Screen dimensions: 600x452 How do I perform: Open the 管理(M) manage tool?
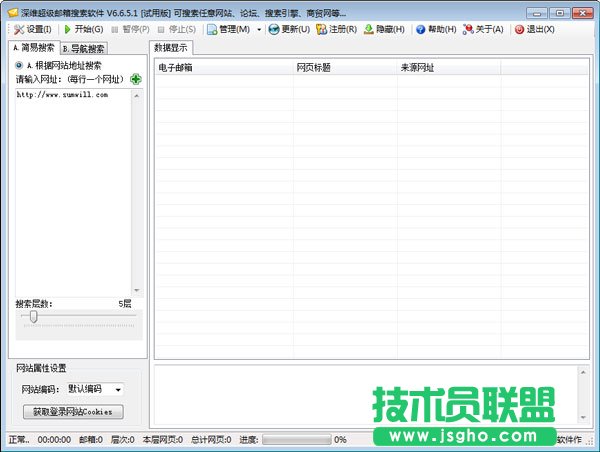(x=229, y=29)
